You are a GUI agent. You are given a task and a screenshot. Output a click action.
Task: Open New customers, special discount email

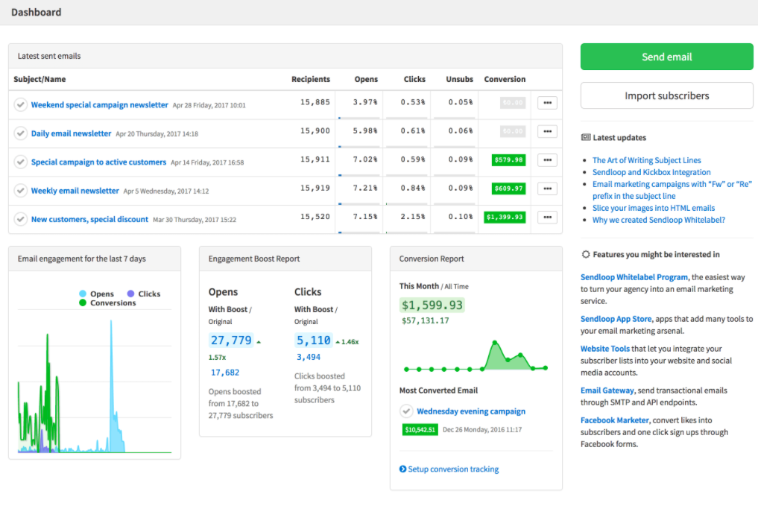tap(89, 219)
